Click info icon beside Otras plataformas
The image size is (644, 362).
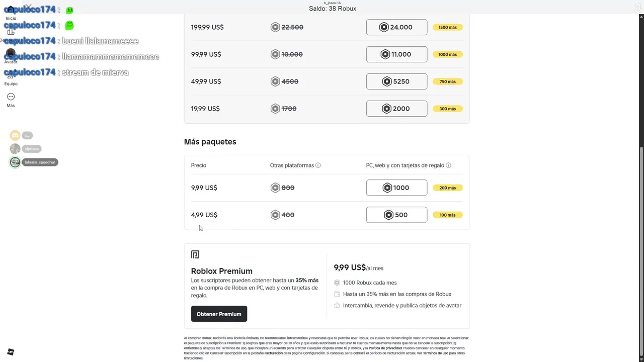[x=318, y=165]
